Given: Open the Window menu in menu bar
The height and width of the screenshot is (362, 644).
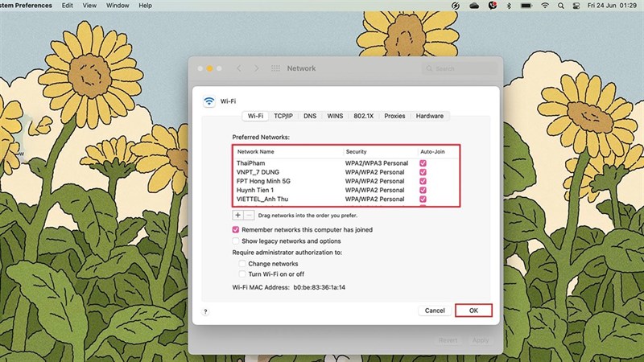Looking at the screenshot, I should [x=118, y=6].
